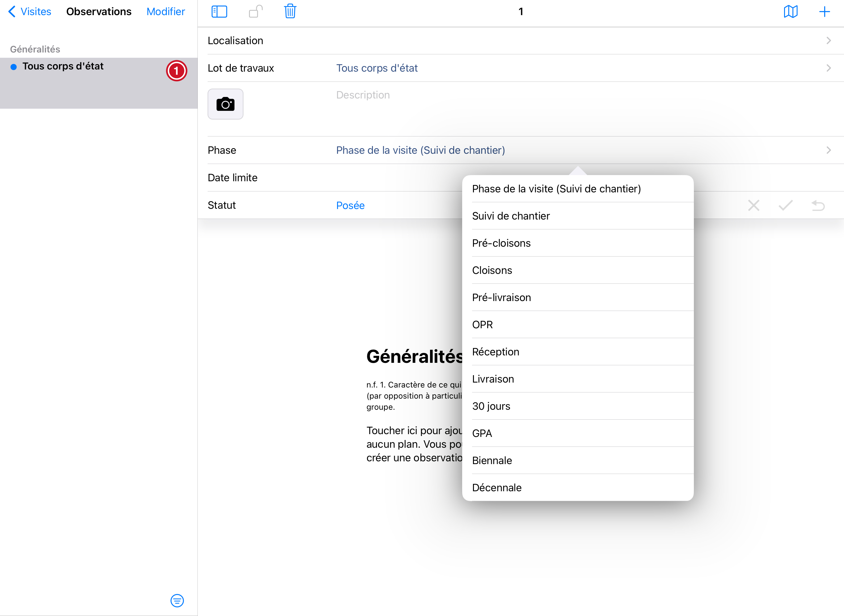This screenshot has width=844, height=616.
Task: Toggle the sidebar panel icon
Action: pos(219,11)
